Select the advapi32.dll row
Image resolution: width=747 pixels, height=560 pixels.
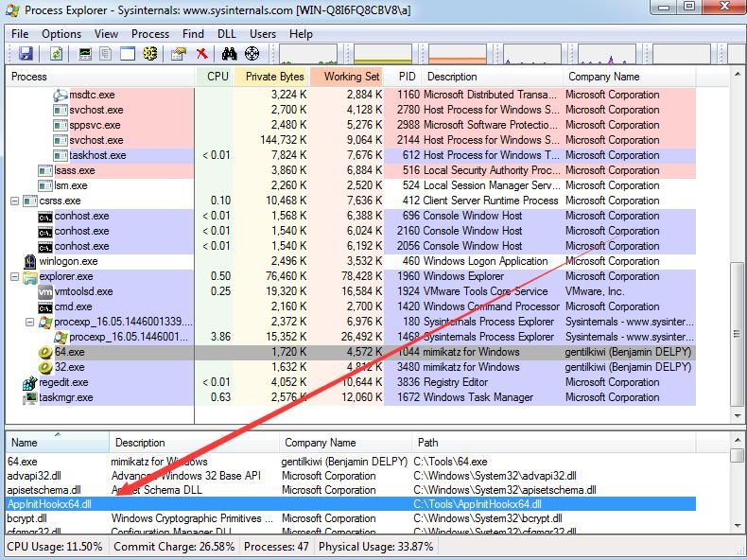click(351, 476)
